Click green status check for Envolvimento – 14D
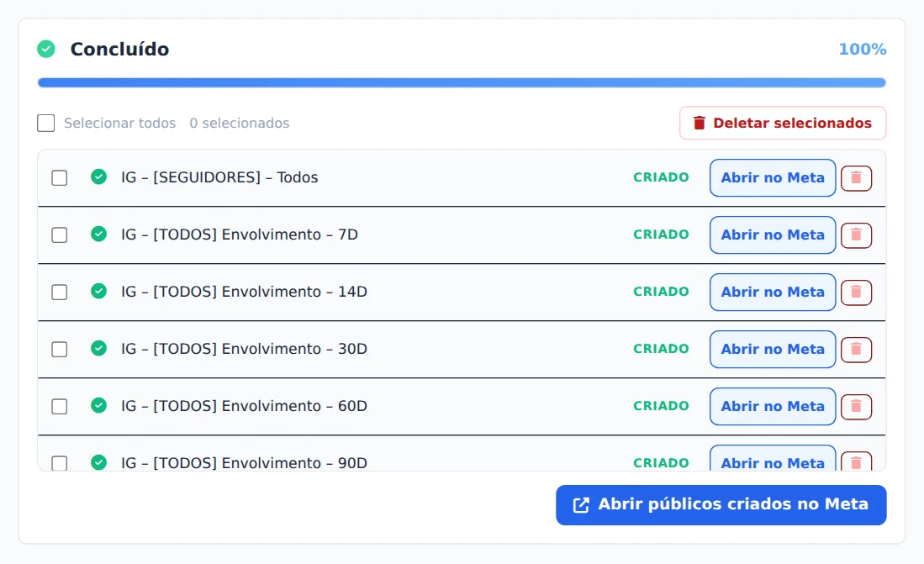This screenshot has width=924, height=564. pyautogui.click(x=99, y=291)
